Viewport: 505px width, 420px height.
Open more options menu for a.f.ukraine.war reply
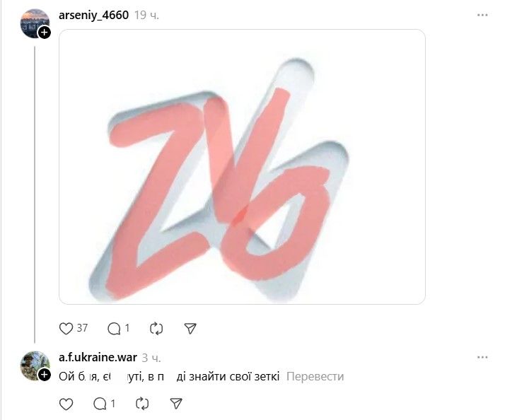482,357
